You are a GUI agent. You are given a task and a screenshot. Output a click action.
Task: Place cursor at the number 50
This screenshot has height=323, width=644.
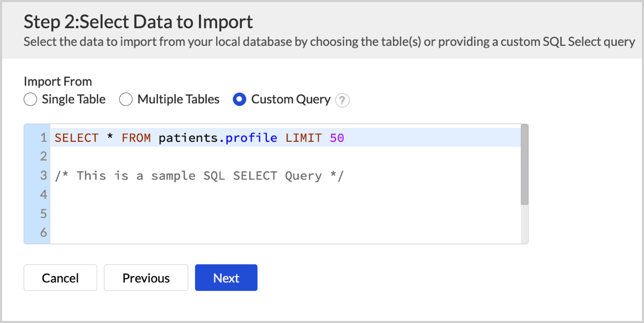point(337,138)
